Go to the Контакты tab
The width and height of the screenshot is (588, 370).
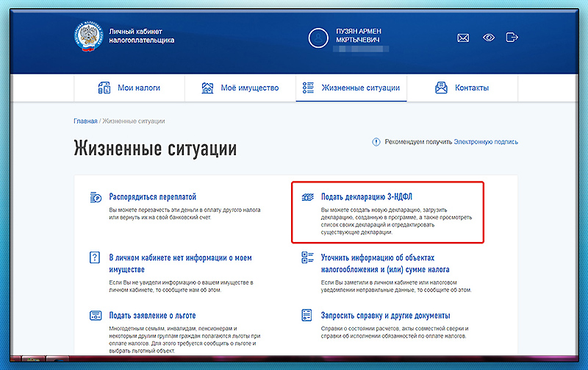coord(462,88)
